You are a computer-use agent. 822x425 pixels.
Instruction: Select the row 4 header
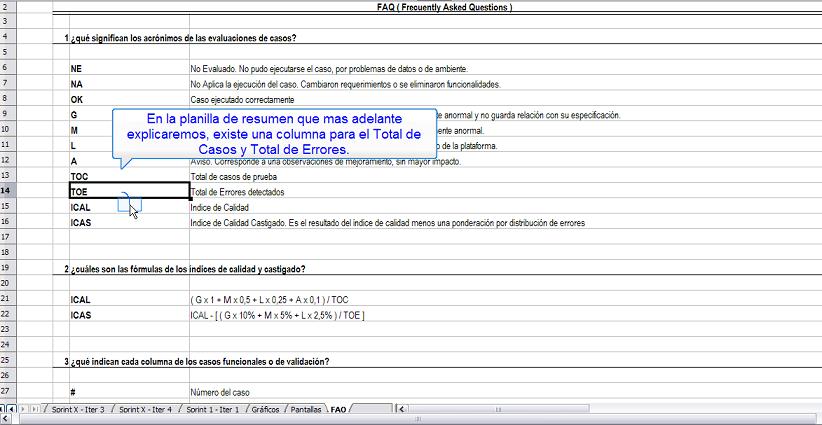[6, 37]
